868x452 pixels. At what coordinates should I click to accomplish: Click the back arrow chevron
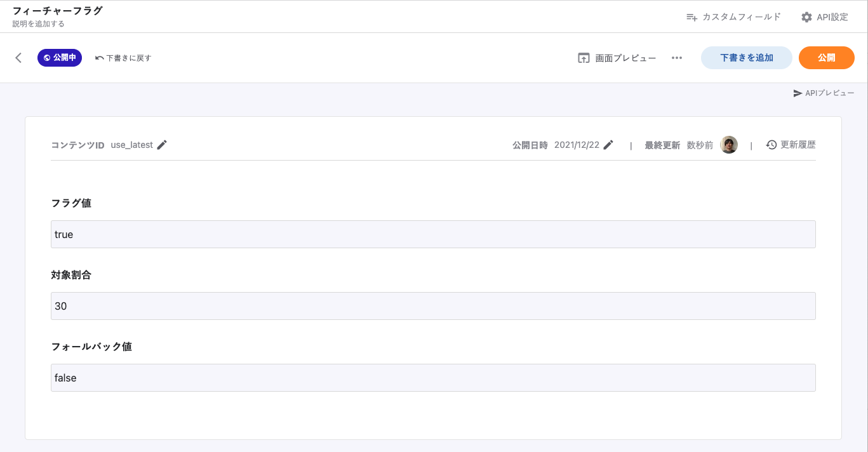[x=18, y=58]
